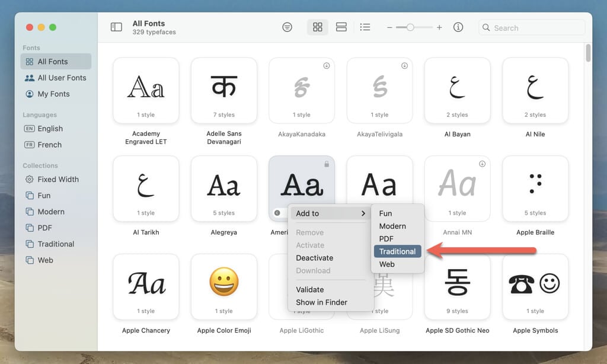Image resolution: width=607 pixels, height=364 pixels.
Task: Click the Apple LiGothic font name
Action: pos(302,330)
